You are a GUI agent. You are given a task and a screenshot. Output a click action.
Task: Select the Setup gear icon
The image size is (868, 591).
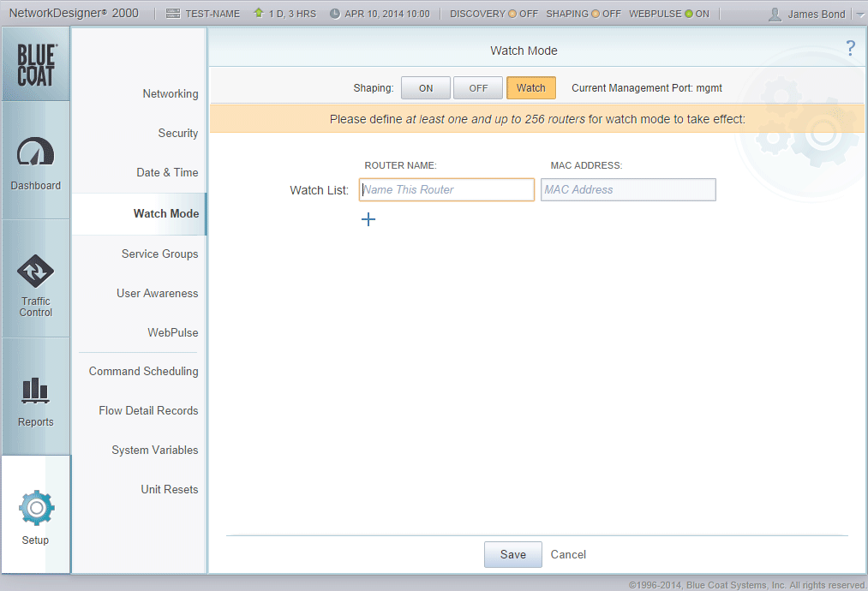36,507
